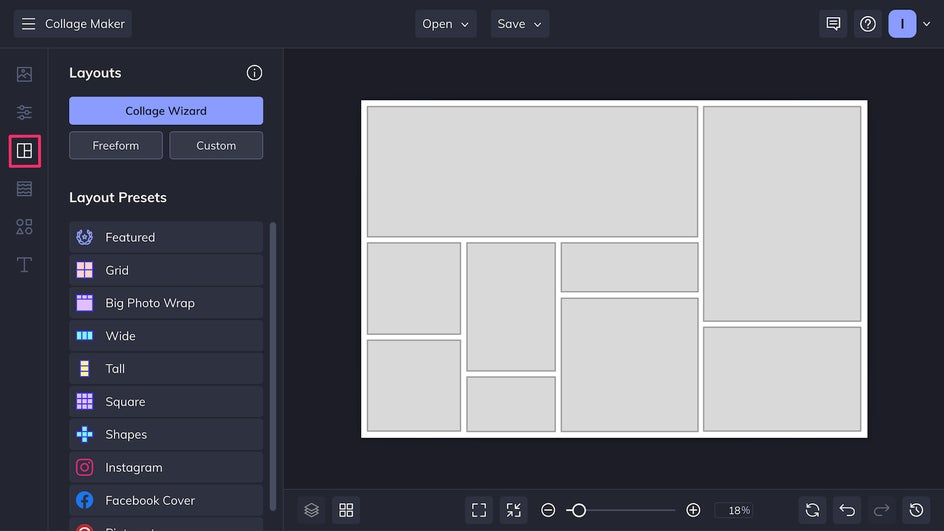
Task: Zoom in with the plus icon
Action: (x=693, y=510)
